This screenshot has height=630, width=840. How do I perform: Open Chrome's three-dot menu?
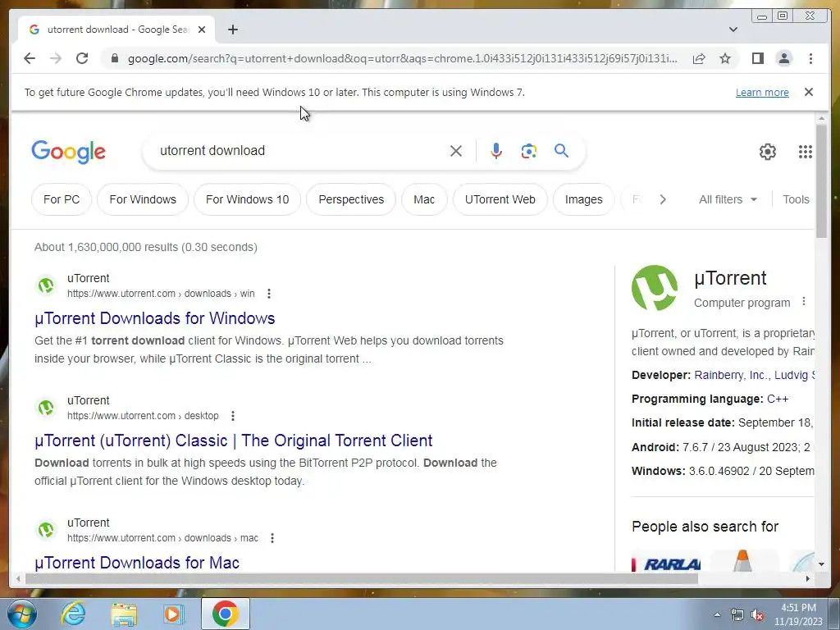tap(810, 58)
